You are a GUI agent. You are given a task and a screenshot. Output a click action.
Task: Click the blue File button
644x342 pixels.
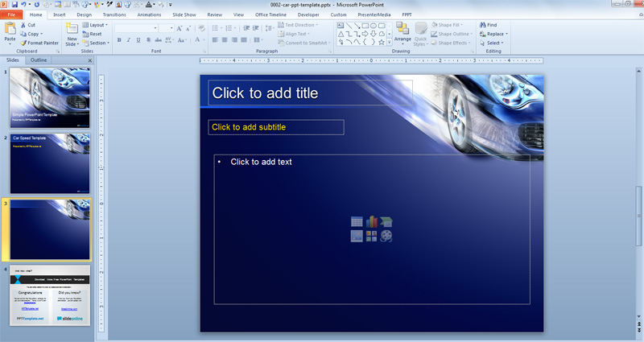[x=12, y=14]
